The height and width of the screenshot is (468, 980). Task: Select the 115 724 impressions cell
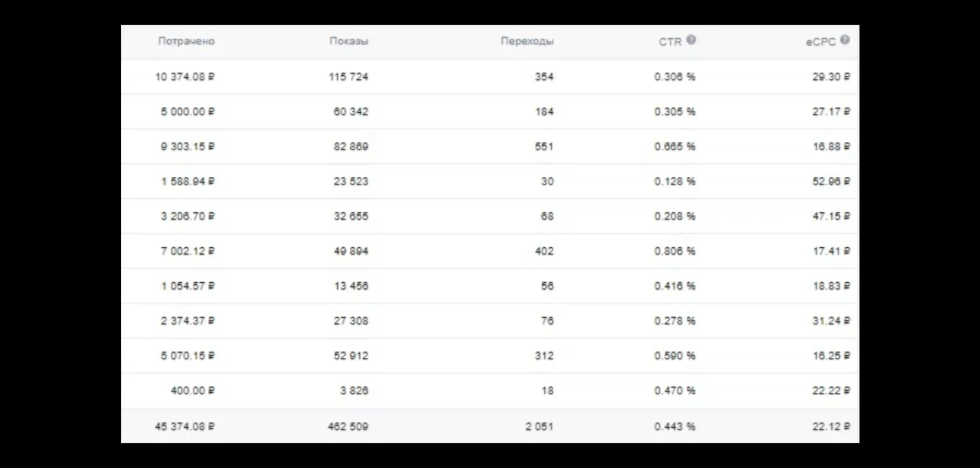(349, 77)
